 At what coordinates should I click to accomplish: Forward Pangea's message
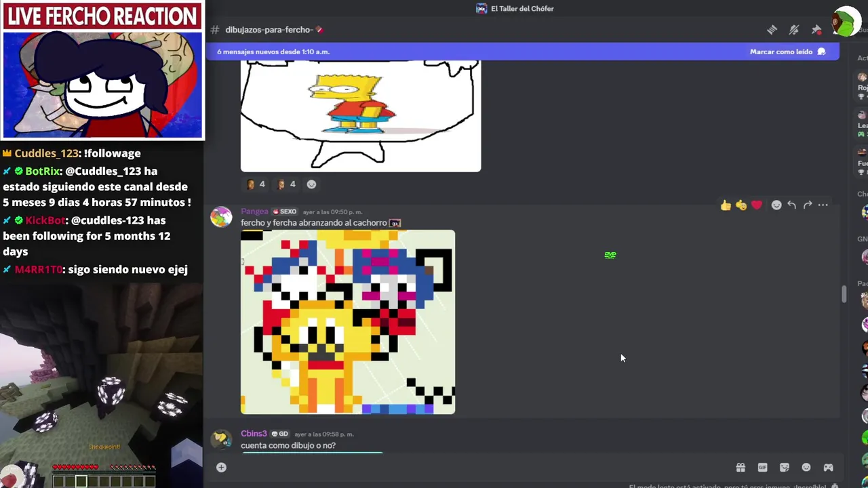[x=807, y=205]
